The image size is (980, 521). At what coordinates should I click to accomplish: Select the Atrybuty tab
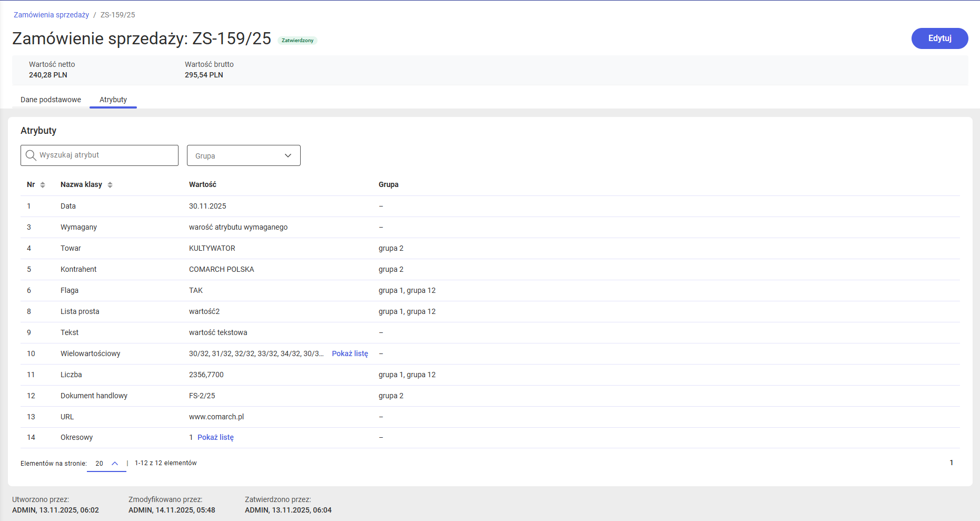pyautogui.click(x=113, y=100)
